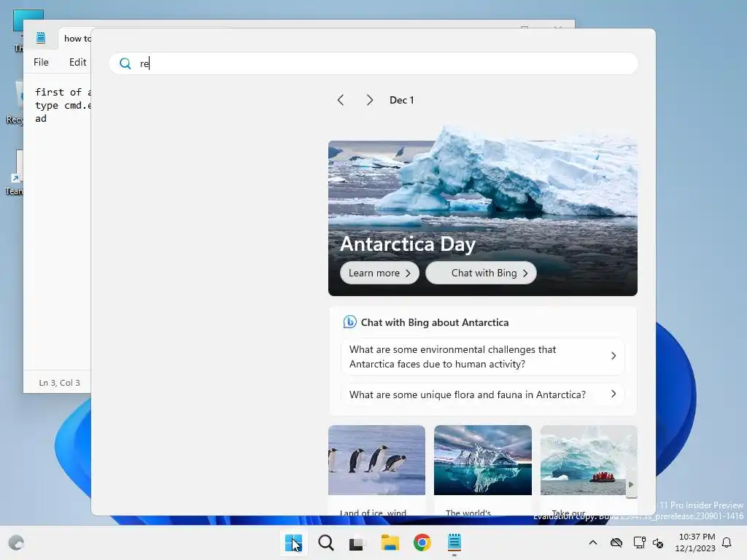Click the "ad" line in Notepad
This screenshot has height=560, width=747.
tap(41, 119)
